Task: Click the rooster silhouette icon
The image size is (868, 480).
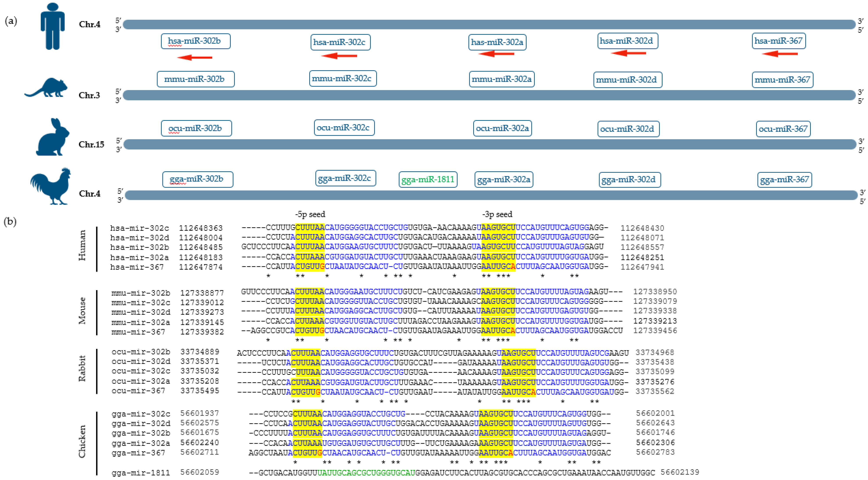Action: coord(51,186)
